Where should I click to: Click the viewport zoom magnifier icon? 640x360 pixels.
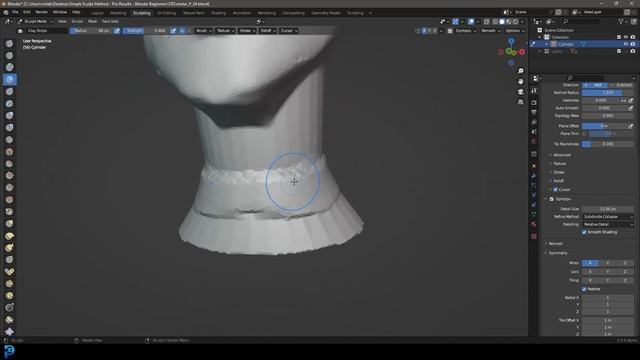point(520,71)
